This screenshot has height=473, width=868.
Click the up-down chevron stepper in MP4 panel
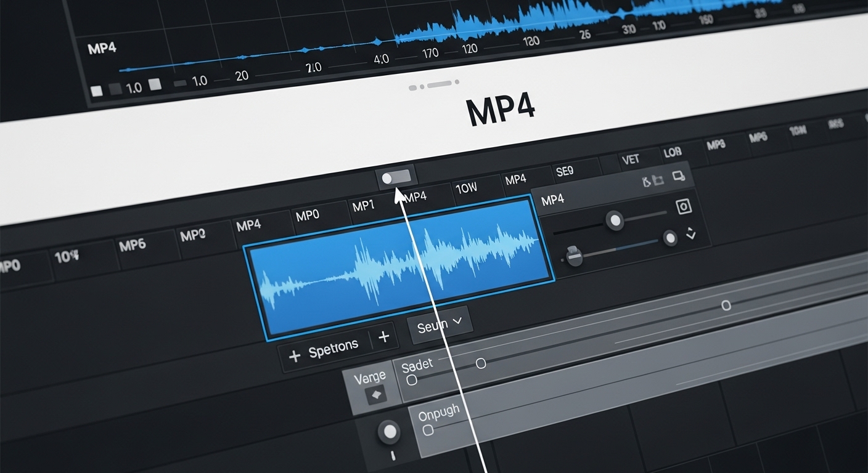(x=690, y=233)
